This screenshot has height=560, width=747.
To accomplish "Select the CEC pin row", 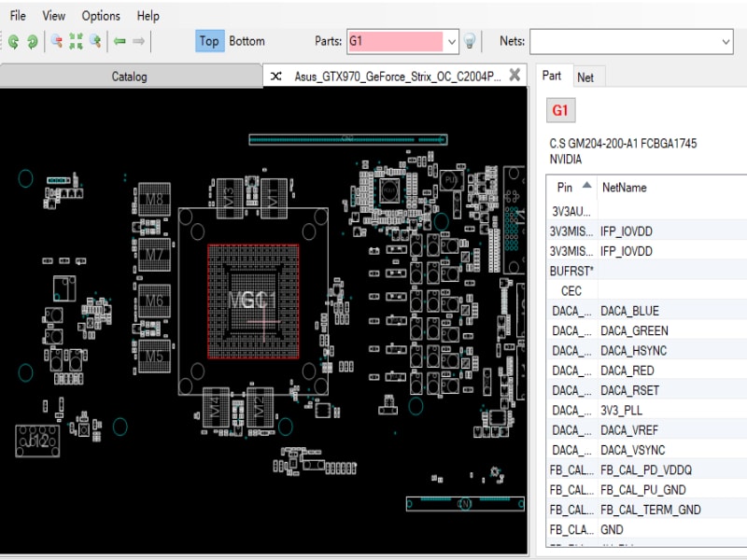I will click(x=647, y=291).
